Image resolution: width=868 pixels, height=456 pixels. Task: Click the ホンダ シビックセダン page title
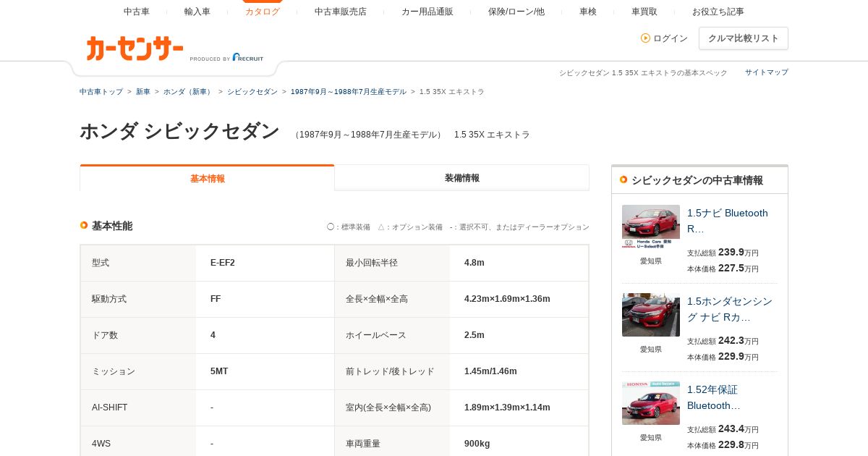tap(179, 131)
